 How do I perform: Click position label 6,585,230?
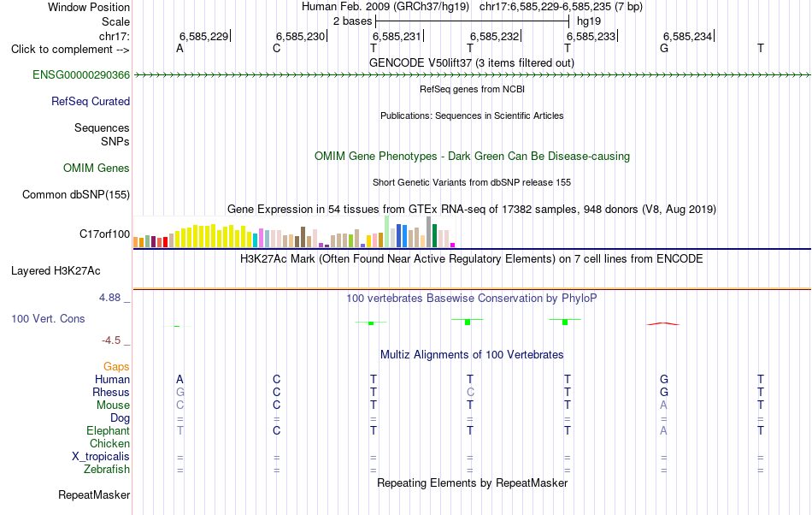pyautogui.click(x=300, y=36)
